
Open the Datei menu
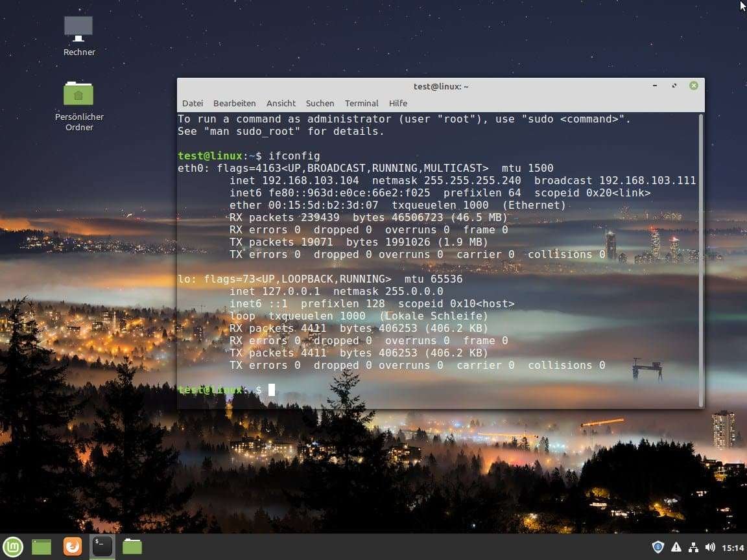(x=192, y=103)
